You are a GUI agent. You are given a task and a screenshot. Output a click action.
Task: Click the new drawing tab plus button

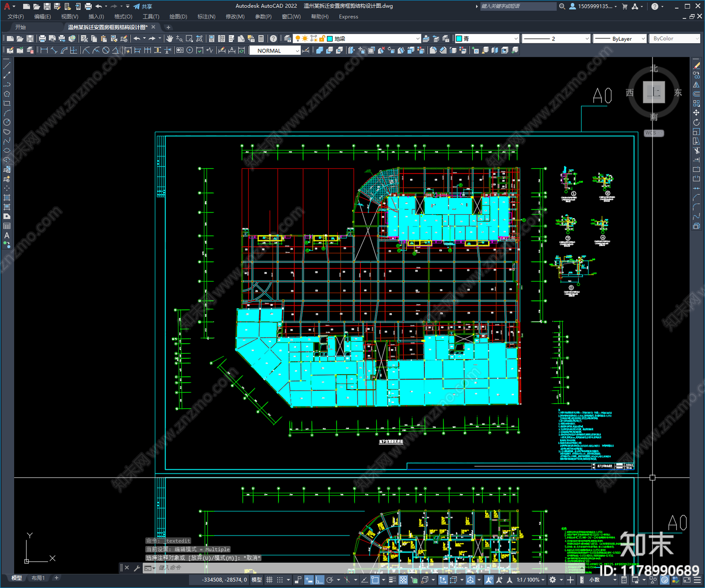point(168,27)
